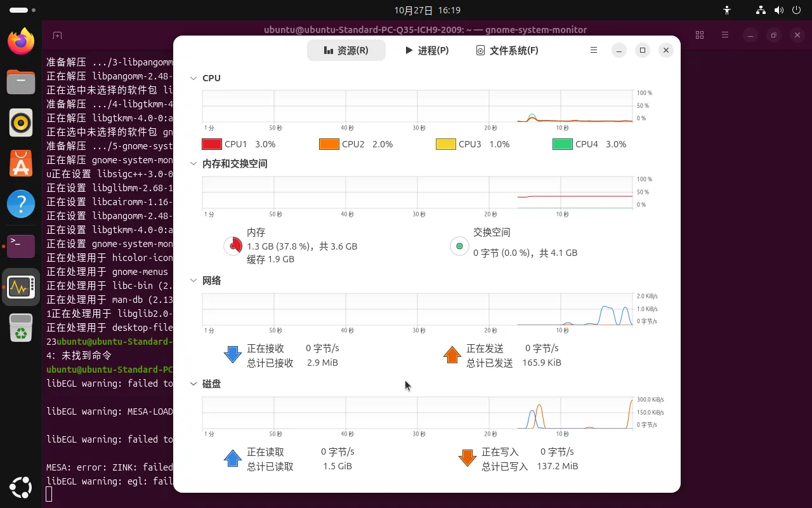Image resolution: width=812 pixels, height=508 pixels.
Task: Maximize the System Monitor window
Action: pyautogui.click(x=643, y=50)
